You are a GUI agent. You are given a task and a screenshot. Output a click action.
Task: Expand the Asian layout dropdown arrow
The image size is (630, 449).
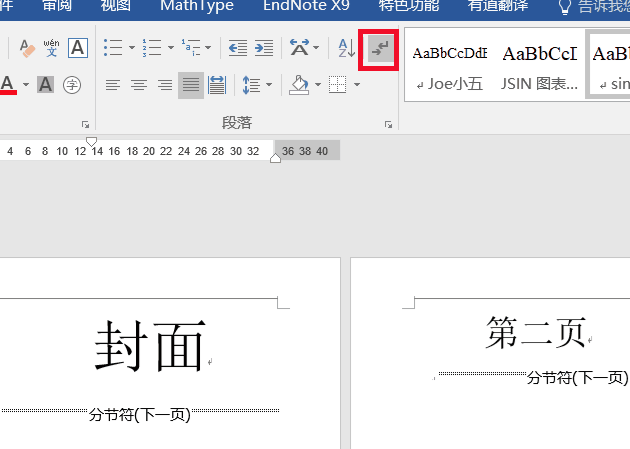click(316, 48)
